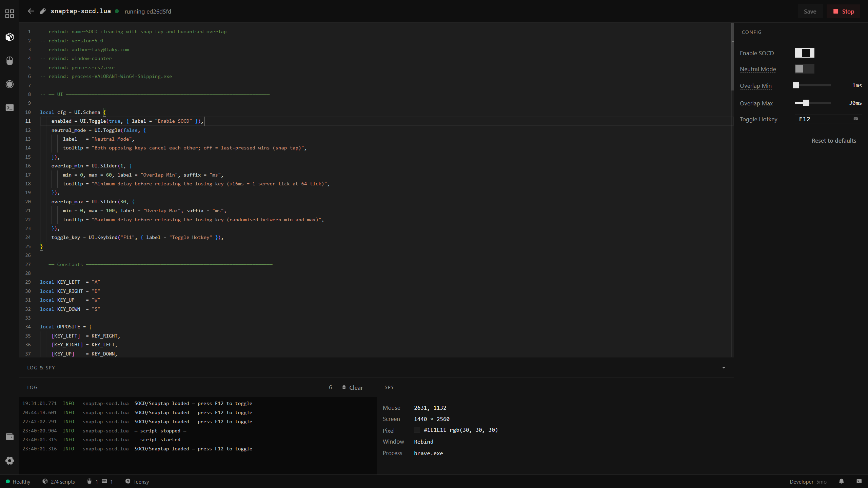Click the pixel color swatch in Spy

[417, 430]
